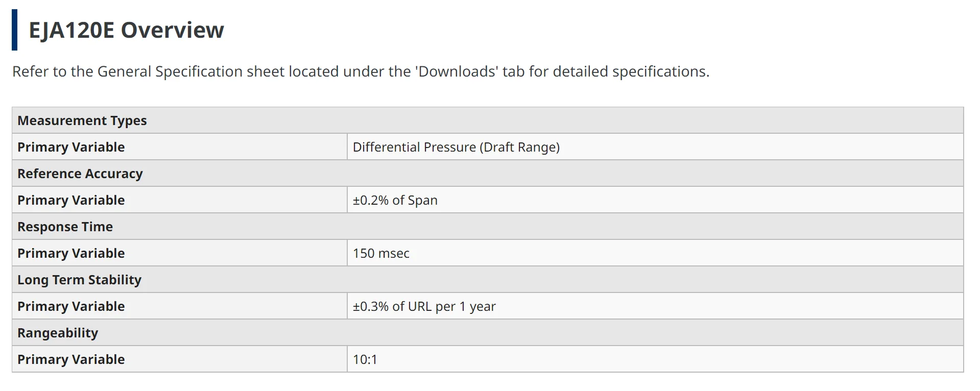Click Primary Variable label under Reference Accuracy

point(71,200)
